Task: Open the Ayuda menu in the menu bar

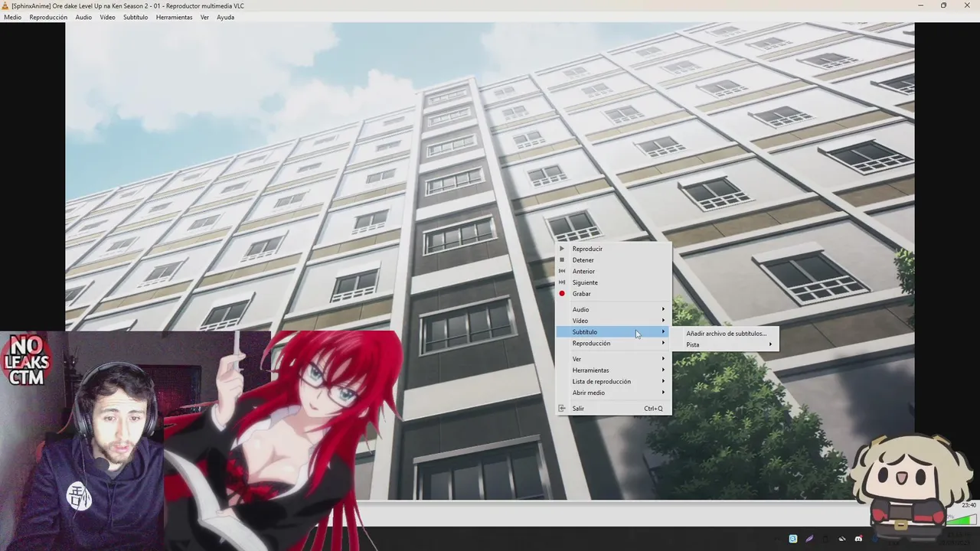Action: (225, 17)
